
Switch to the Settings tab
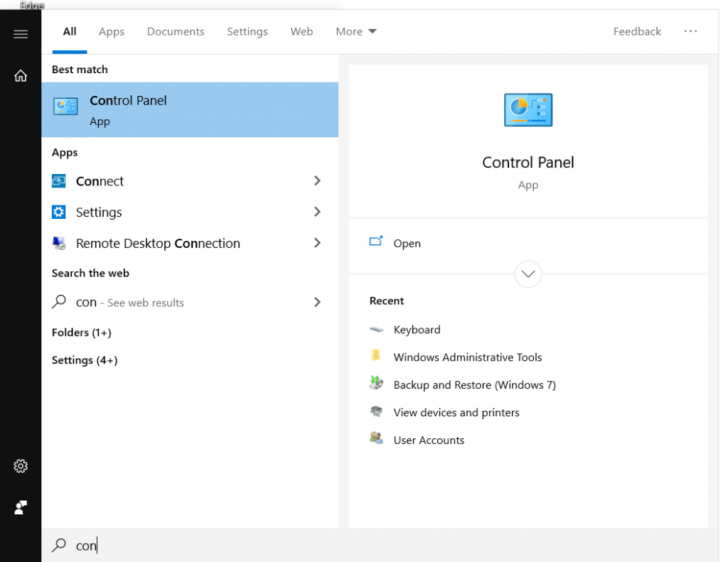coord(247,31)
